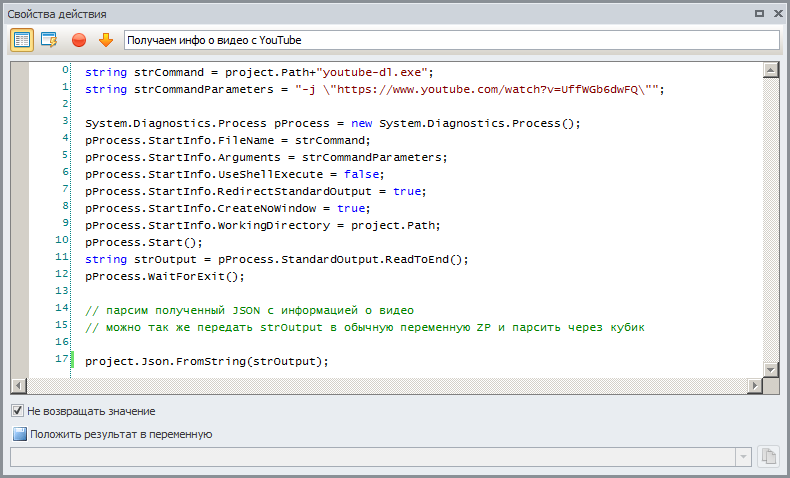The width and height of the screenshot is (790, 478).
Task: Click the 'Получаем инфо о видео с YouTube' field
Action: [x=450, y=40]
